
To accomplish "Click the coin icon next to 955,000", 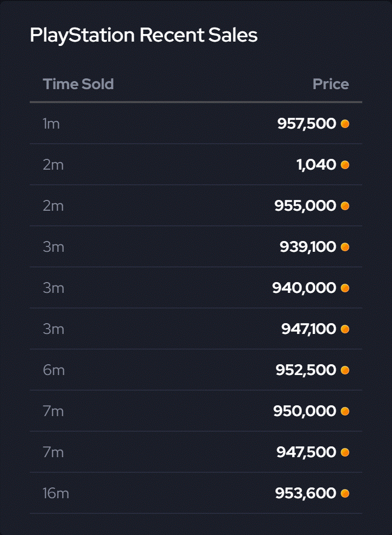I will point(345,206).
